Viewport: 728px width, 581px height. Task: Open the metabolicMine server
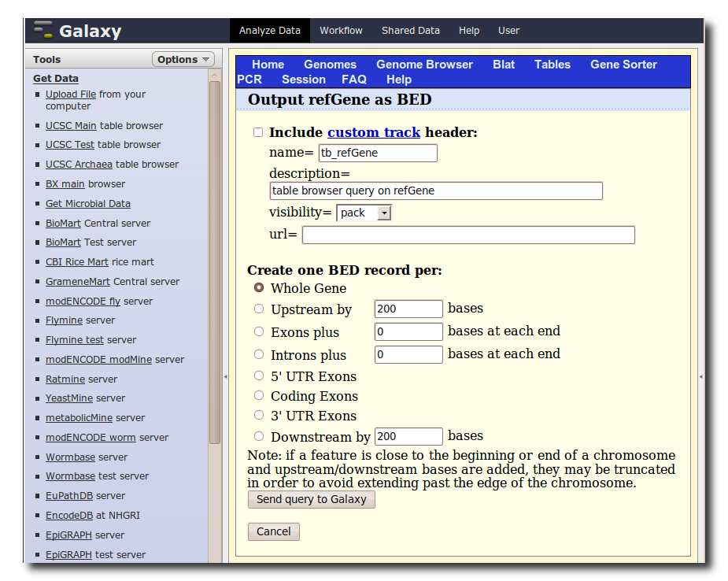coord(79,418)
